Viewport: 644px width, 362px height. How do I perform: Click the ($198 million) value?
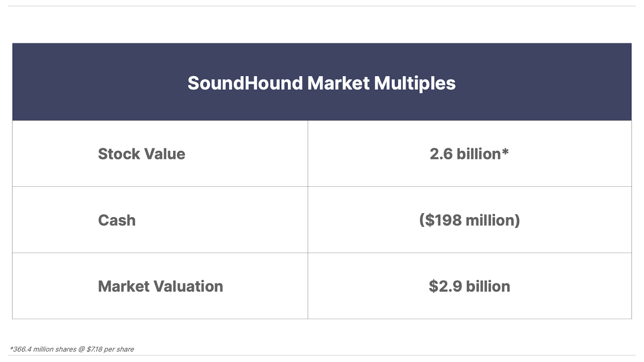[x=469, y=220]
